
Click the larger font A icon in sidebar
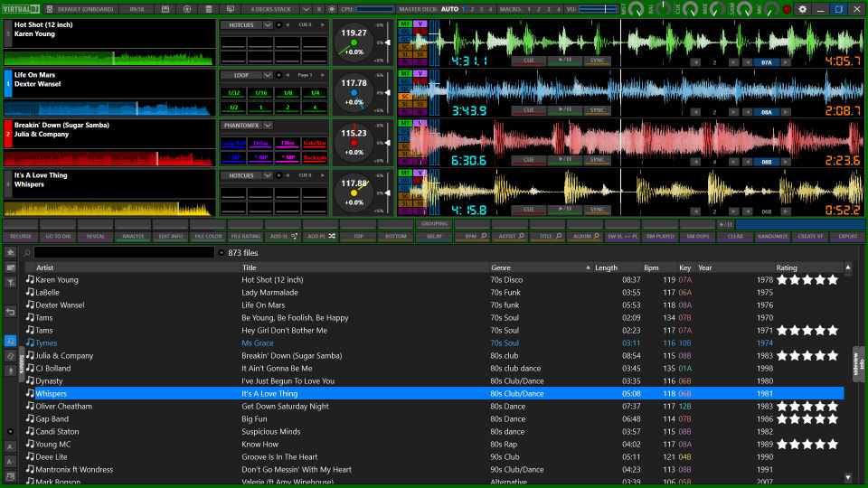coord(11,446)
